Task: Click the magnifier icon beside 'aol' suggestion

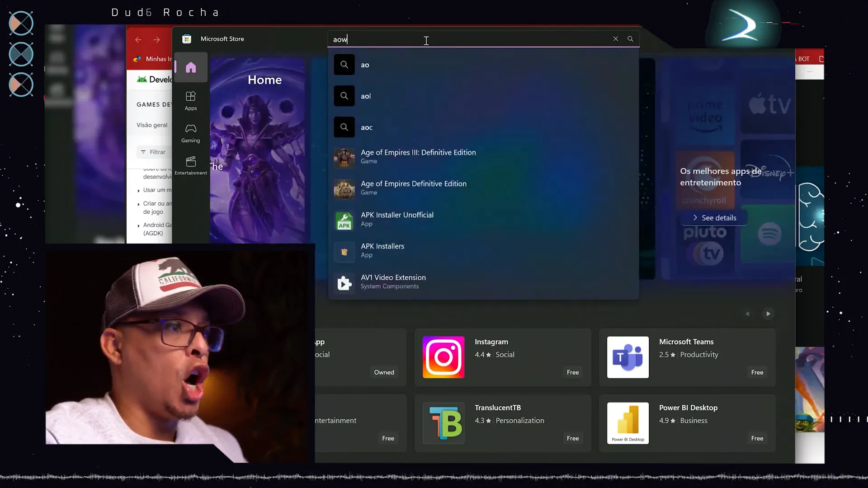Action: [344, 96]
